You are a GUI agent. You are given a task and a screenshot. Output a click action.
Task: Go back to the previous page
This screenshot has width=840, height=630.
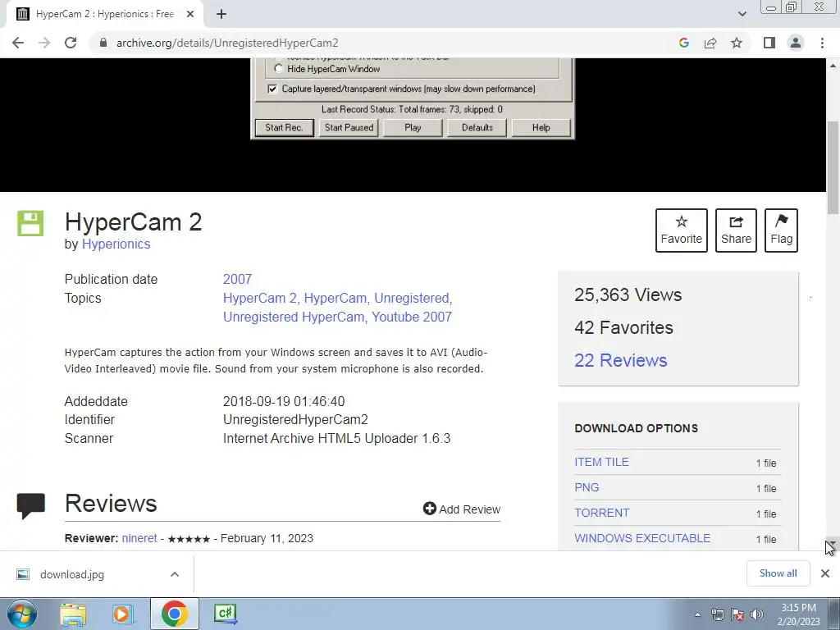[x=18, y=43]
